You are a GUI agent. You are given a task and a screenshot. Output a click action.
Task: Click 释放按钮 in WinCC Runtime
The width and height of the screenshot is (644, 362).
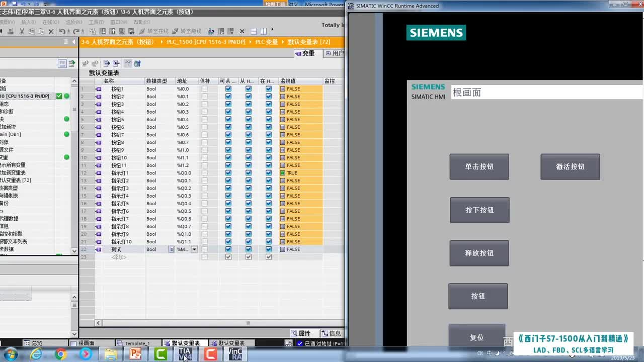[479, 253]
